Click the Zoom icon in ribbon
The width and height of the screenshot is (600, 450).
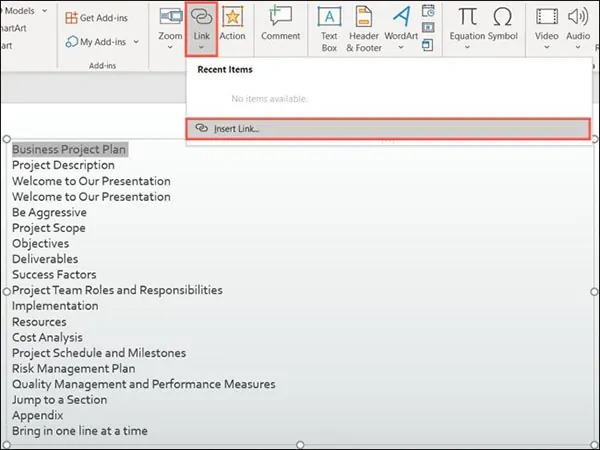[x=170, y=16]
